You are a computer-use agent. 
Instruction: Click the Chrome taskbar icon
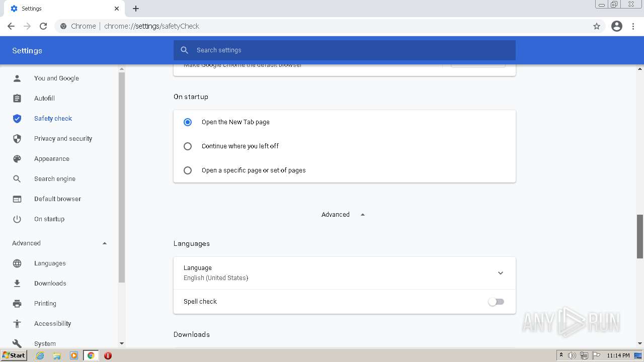91,355
